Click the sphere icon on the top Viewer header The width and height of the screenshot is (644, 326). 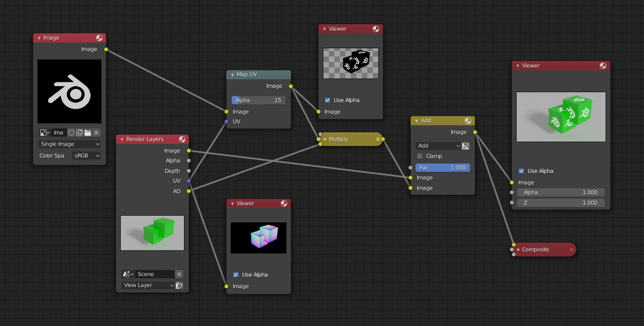377,29
